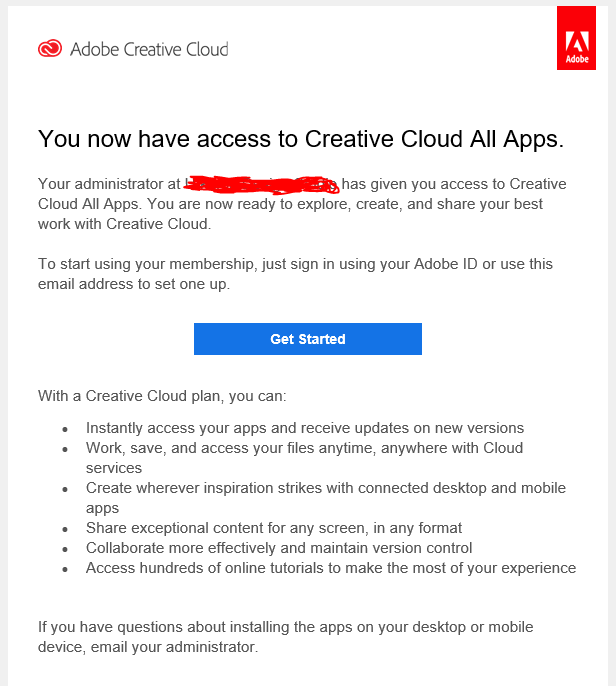This screenshot has width=616, height=686.
Task: Click the Creative Cloud logo icon
Action: tap(51, 49)
